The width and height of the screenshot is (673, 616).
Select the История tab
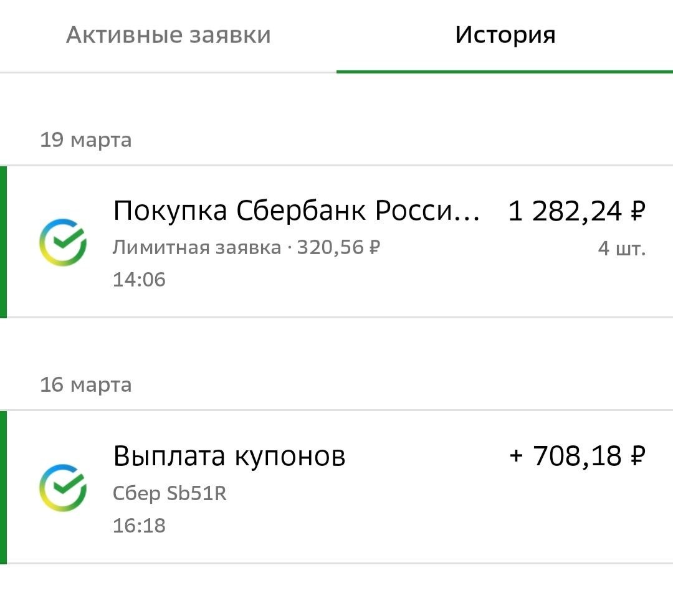[x=505, y=35]
